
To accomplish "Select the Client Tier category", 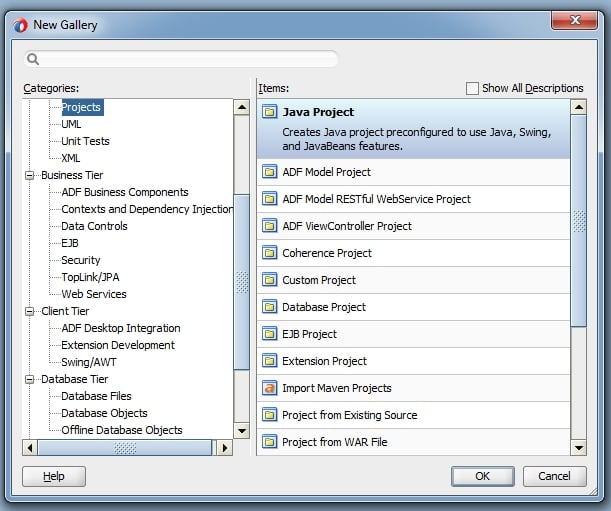I will click(x=65, y=311).
